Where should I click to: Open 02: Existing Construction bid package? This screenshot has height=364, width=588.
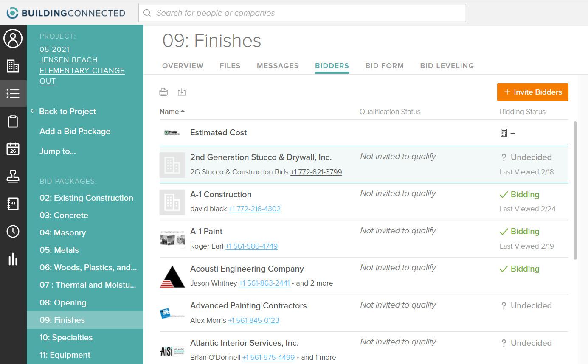click(87, 198)
